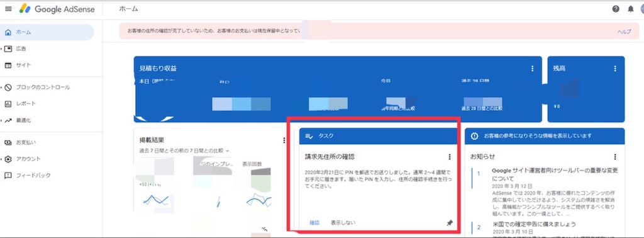Screen dimensions: 644x238
Task: Click the ホーム home icon in sidebar
Action: [x=8, y=32]
